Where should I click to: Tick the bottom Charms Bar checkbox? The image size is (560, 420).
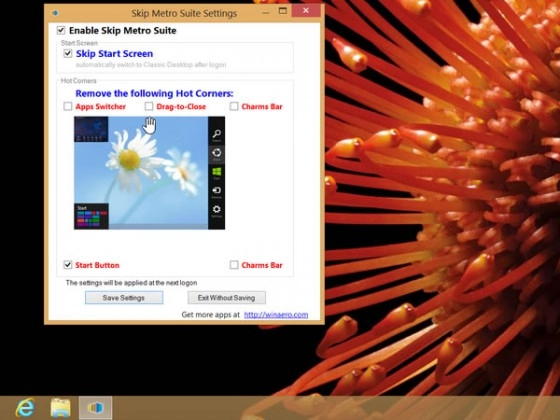[x=234, y=265]
